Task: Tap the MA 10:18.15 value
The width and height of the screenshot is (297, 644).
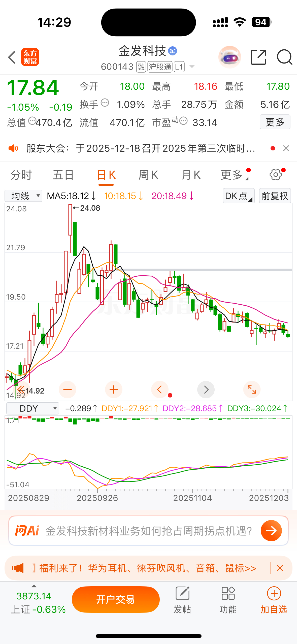Action: click(123, 196)
